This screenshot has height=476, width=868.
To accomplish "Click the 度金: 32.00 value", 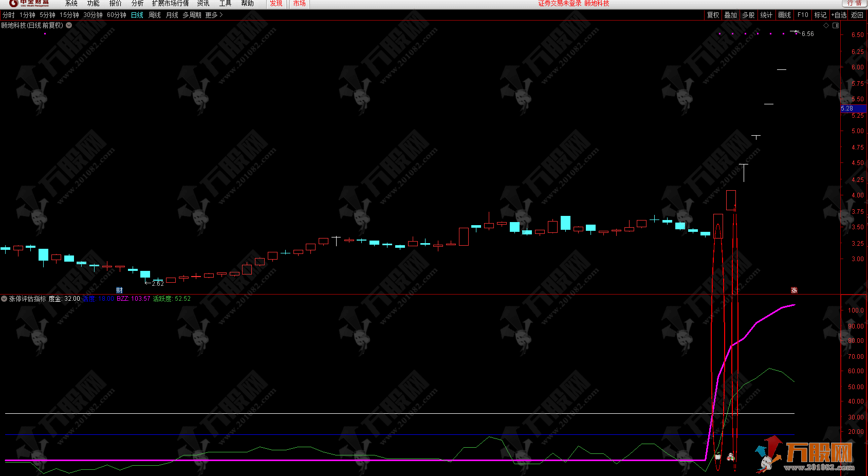I will click(64, 299).
